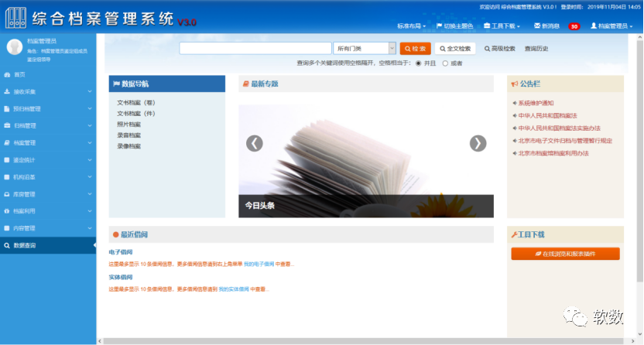
Task: Select the 并且 radio button
Action: tap(419, 63)
